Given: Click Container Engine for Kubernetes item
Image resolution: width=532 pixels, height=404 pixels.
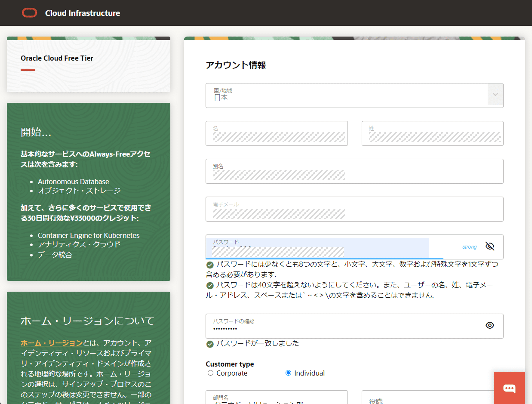Looking at the screenshot, I should pos(88,235).
